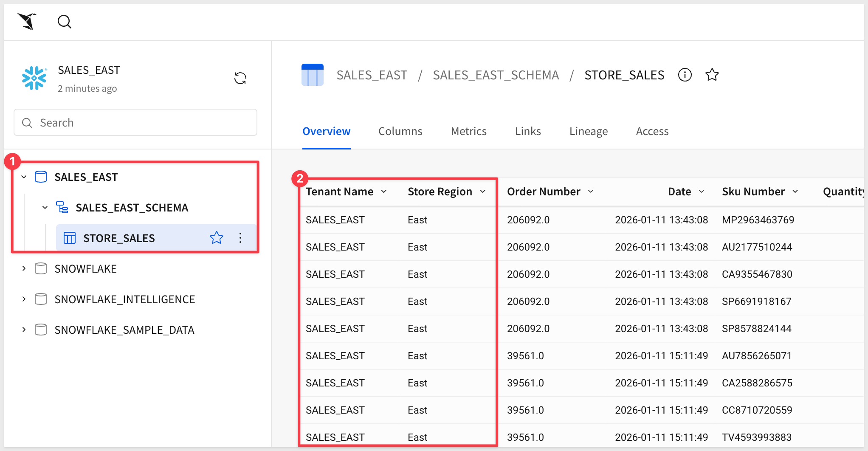
Task: Click the bird logo home icon
Action: point(28,21)
